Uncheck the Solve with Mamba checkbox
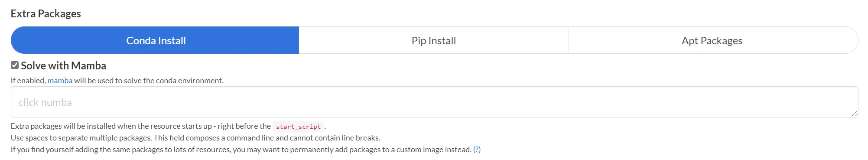The height and width of the screenshot is (160, 868). click(x=15, y=65)
